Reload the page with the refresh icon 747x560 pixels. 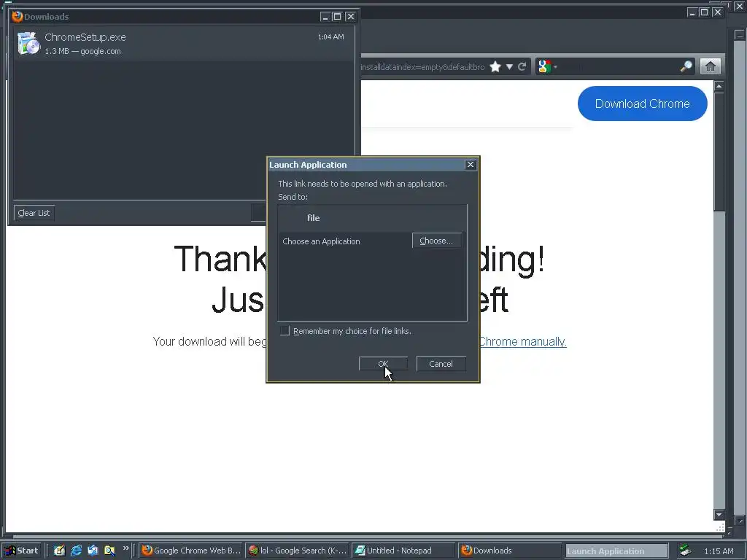click(522, 66)
